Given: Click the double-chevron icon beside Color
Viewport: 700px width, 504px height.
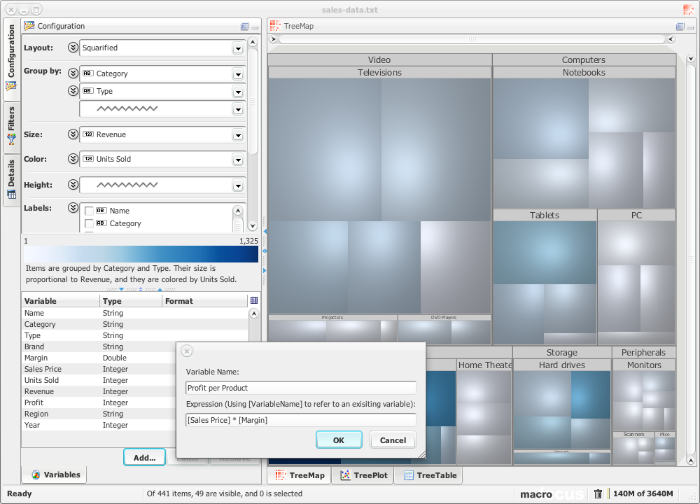Looking at the screenshot, I should [x=73, y=159].
